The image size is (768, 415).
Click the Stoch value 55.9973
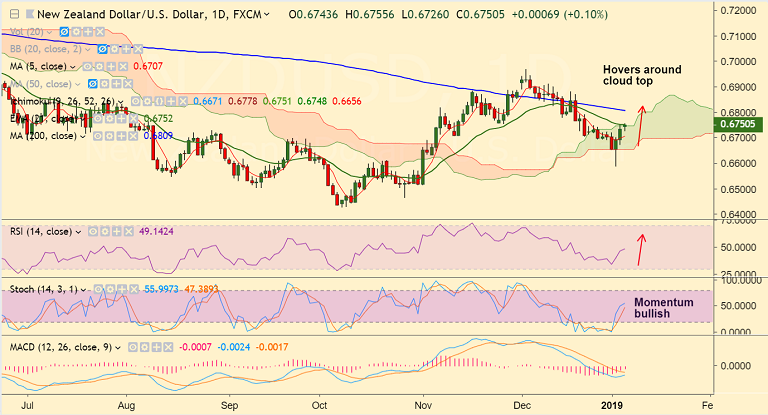[162, 289]
